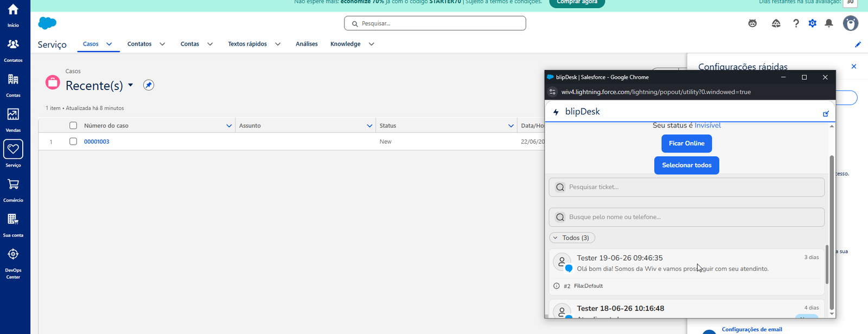
Task: Expand the Textos rápidos dropdown chevron
Action: (x=278, y=44)
